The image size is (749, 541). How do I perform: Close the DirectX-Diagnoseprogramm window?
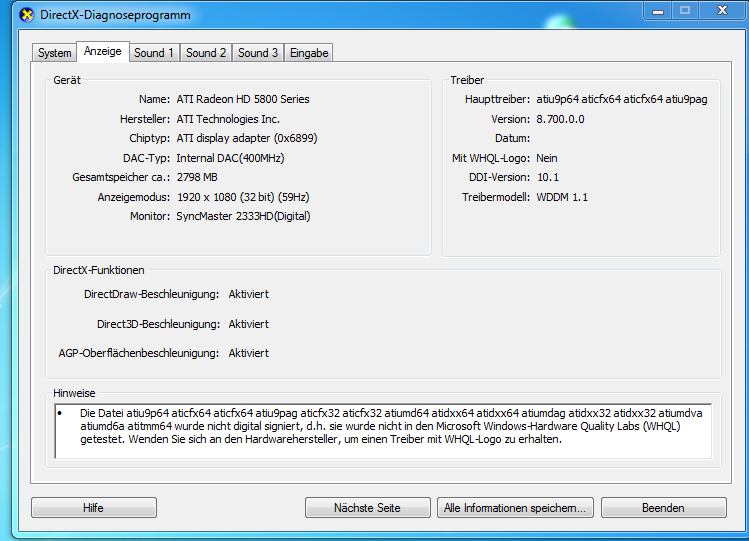pos(723,11)
